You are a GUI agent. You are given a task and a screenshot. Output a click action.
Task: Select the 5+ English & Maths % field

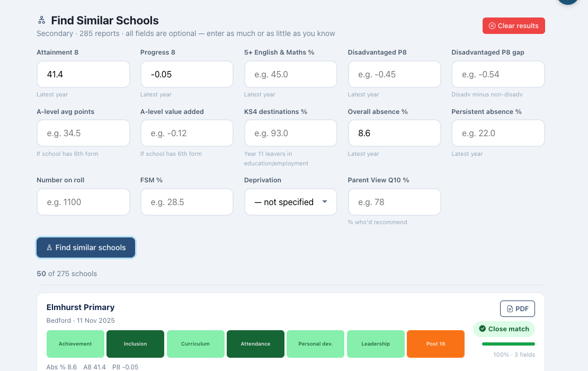click(x=291, y=74)
